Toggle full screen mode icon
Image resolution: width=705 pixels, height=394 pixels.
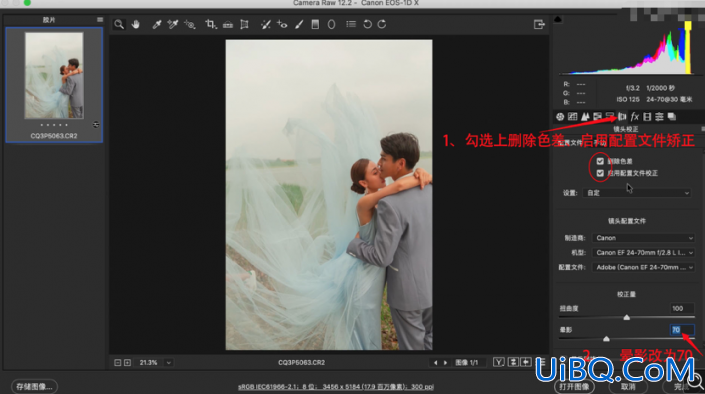pyautogui.click(x=539, y=24)
